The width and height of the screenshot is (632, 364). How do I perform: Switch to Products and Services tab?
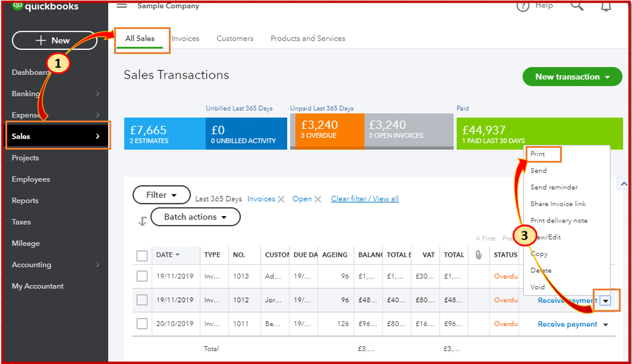coord(308,39)
